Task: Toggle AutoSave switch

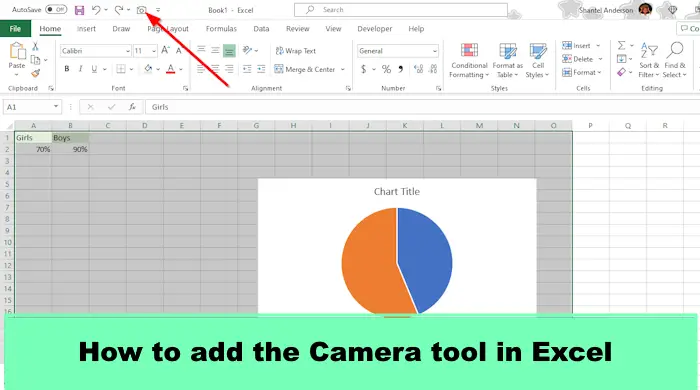Action: point(56,9)
